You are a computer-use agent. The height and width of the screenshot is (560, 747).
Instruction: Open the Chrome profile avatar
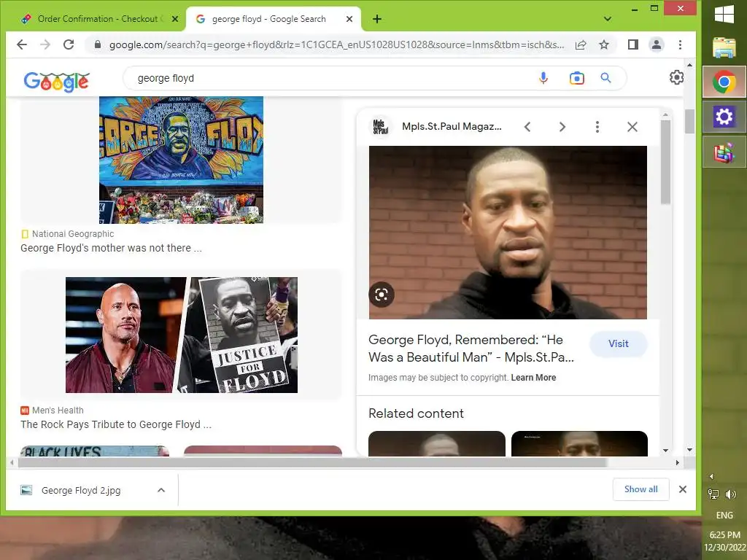[x=657, y=44]
